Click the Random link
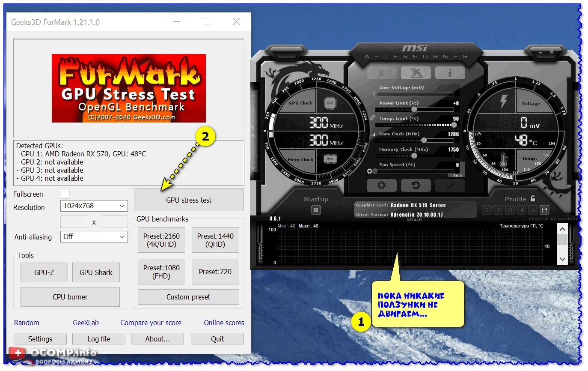The image size is (588, 371). pos(27,323)
